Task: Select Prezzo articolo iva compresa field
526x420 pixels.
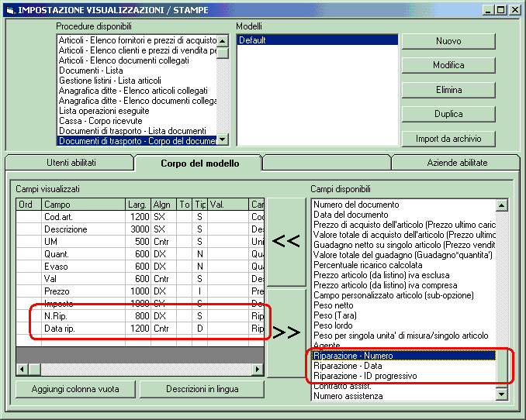Action: coord(404,285)
